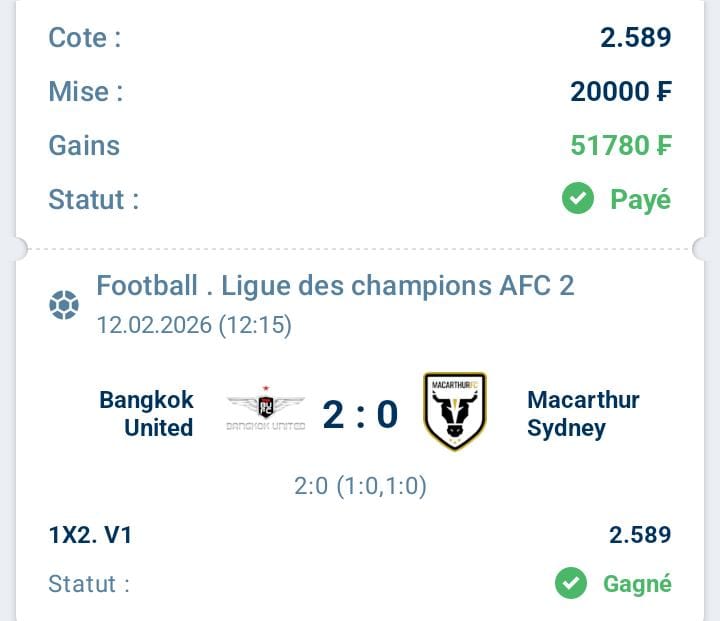720x621 pixels.
Task: Click the green Payé checkmark icon
Action: pos(577,199)
